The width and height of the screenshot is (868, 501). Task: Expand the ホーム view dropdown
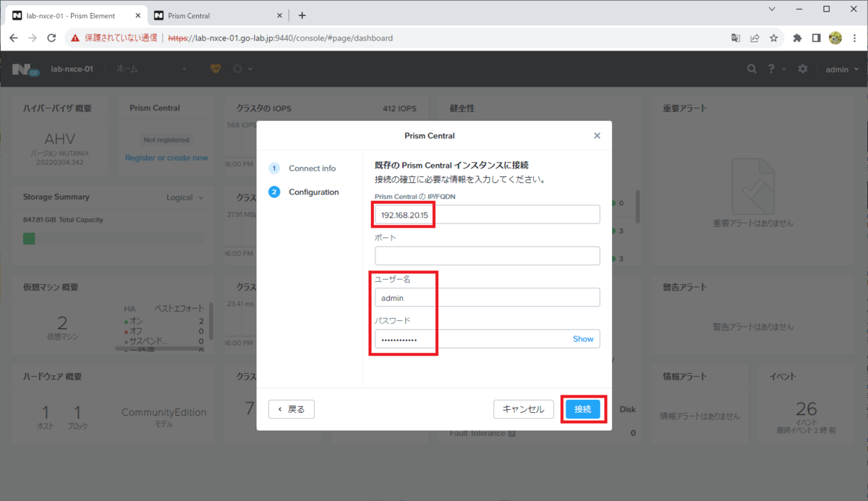(x=151, y=69)
